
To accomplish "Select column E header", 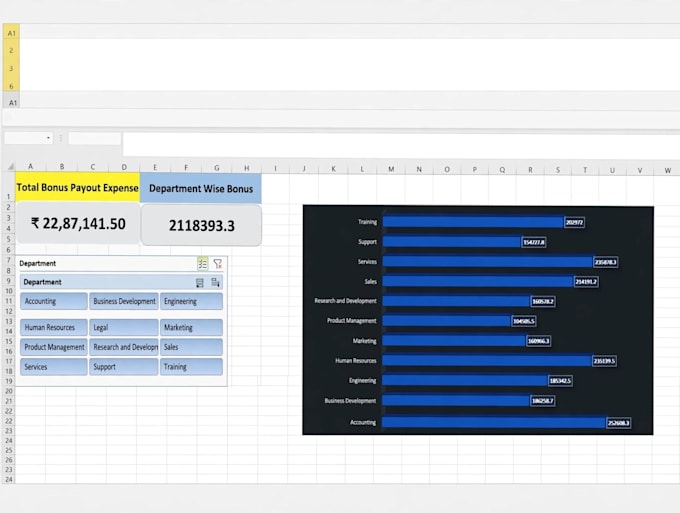I will [x=155, y=167].
